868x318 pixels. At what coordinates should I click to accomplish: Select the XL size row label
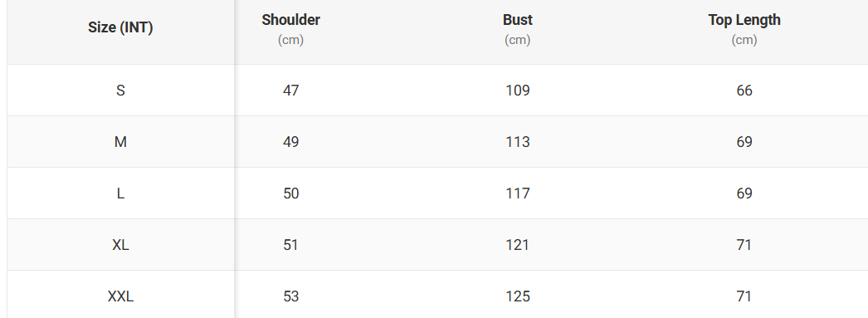[x=120, y=245]
